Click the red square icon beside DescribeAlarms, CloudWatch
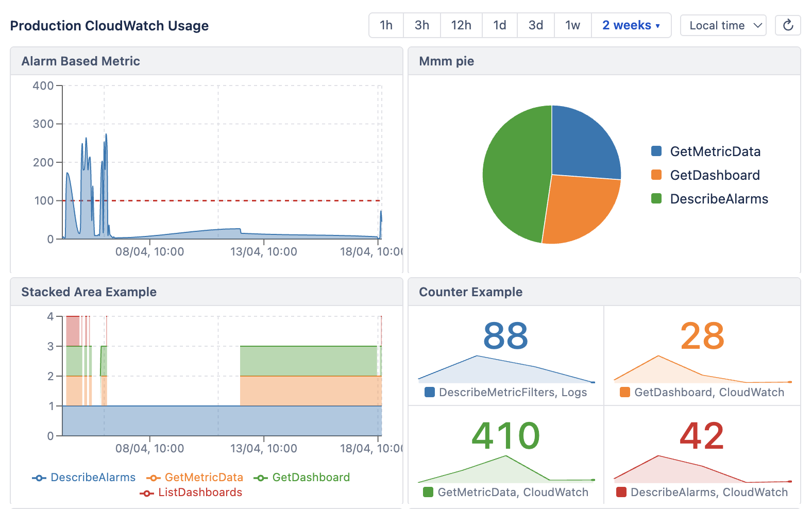This screenshot has height=509, width=812. pyautogui.click(x=621, y=492)
